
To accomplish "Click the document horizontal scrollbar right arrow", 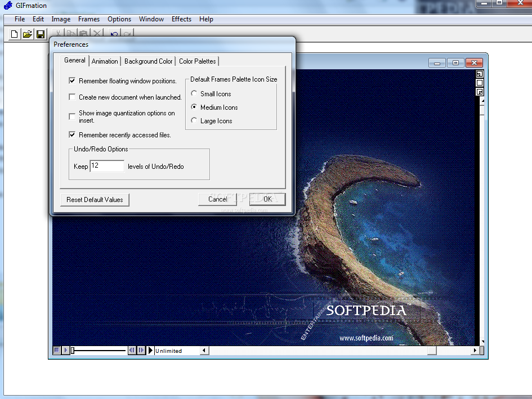I will (475, 351).
